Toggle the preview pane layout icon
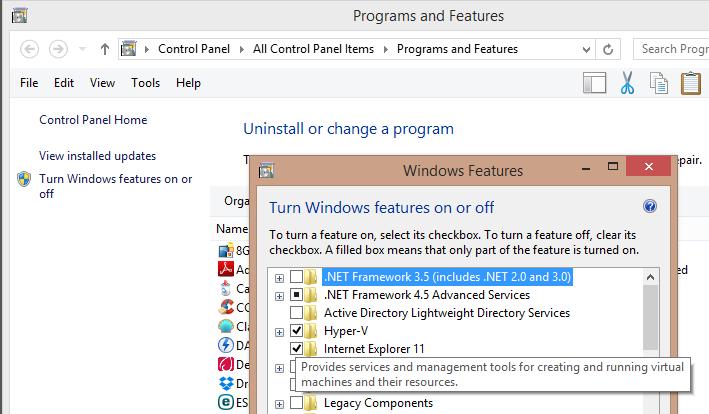Viewport: 709px width, 414px height. (595, 83)
